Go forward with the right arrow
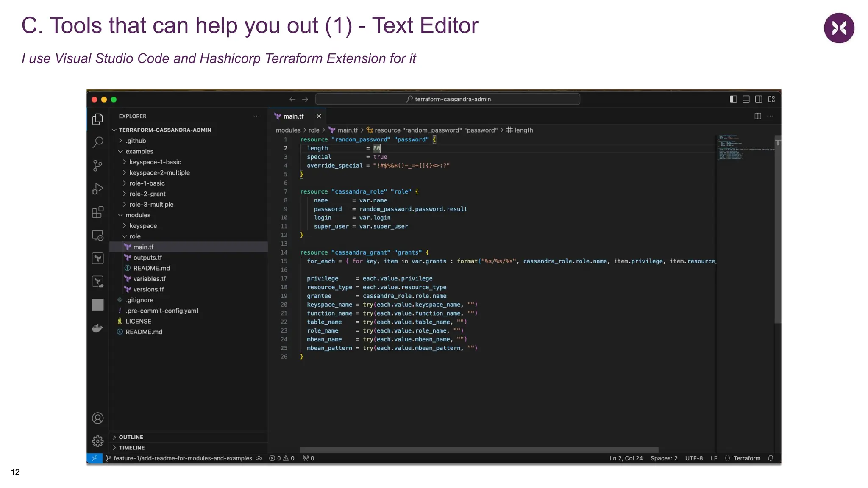This screenshot has width=868, height=488. [305, 99]
